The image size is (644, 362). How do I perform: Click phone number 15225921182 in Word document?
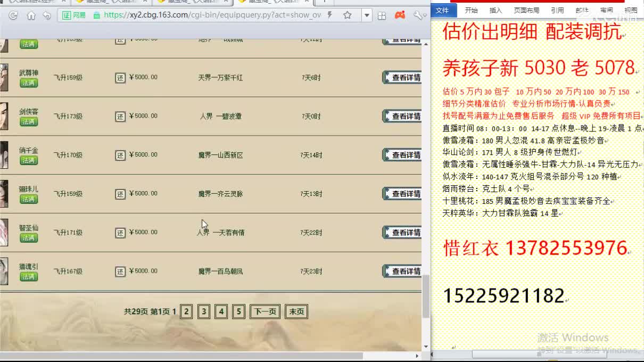(x=503, y=296)
